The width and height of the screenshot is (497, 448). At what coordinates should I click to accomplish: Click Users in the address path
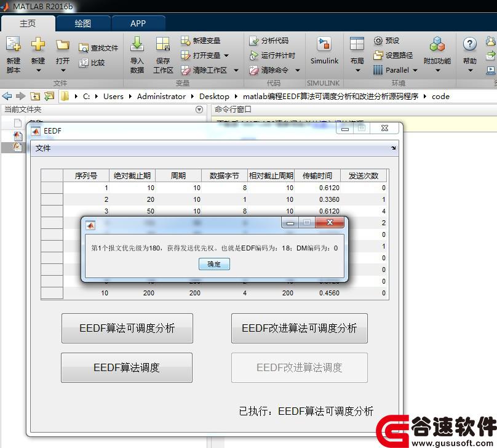click(x=113, y=97)
